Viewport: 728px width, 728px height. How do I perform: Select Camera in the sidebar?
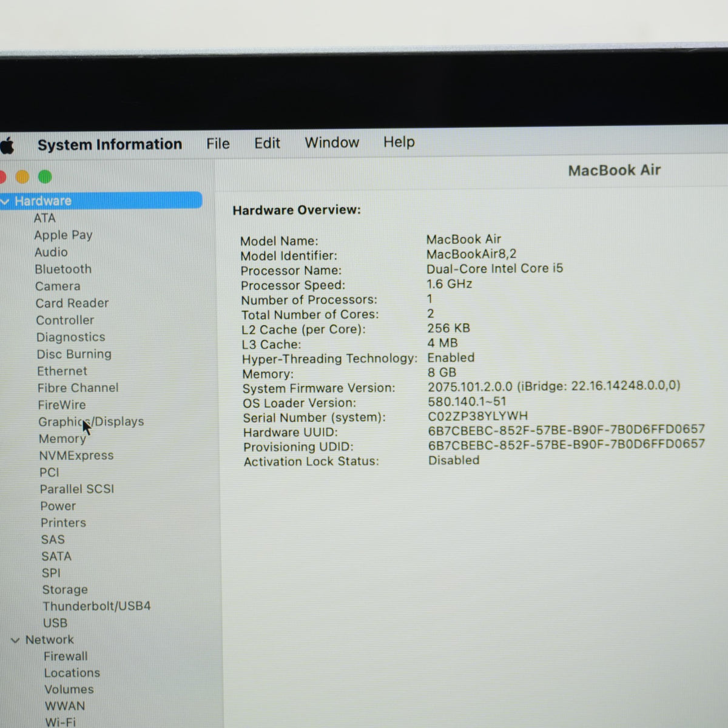point(58,286)
